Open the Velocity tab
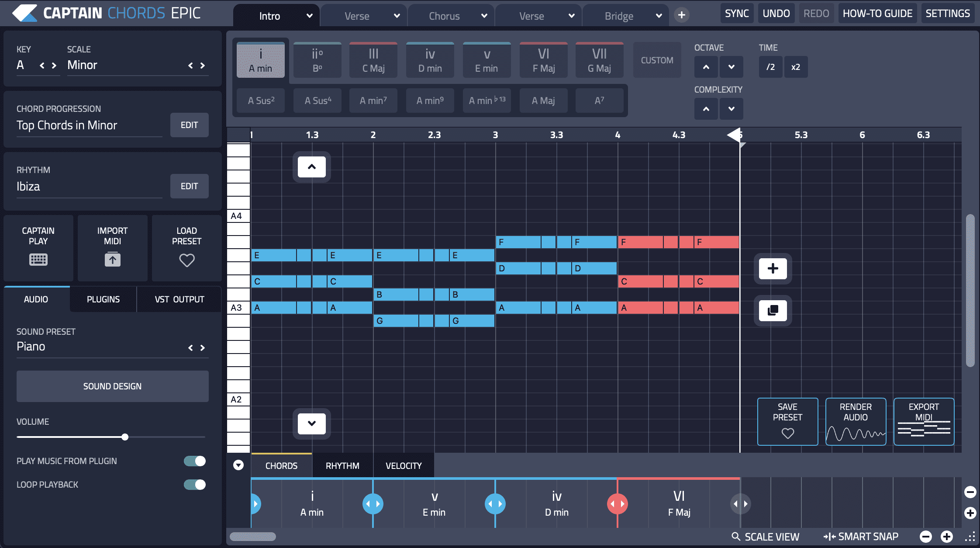 404,466
